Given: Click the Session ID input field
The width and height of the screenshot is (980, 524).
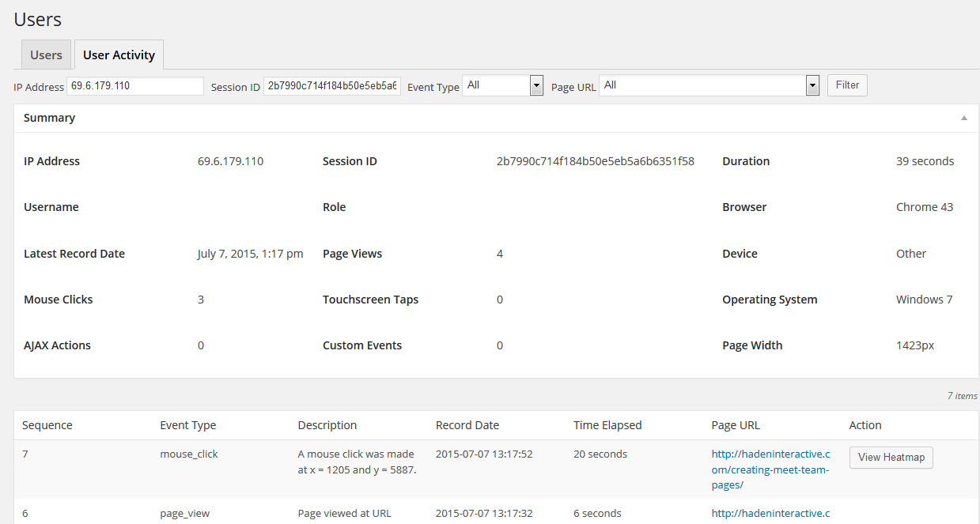Looking at the screenshot, I should pos(331,85).
